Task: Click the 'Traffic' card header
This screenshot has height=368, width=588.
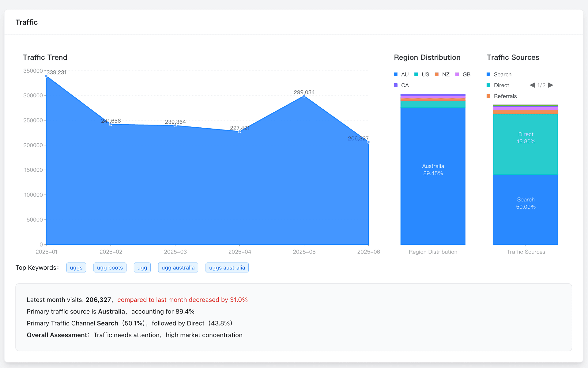Action: point(27,22)
